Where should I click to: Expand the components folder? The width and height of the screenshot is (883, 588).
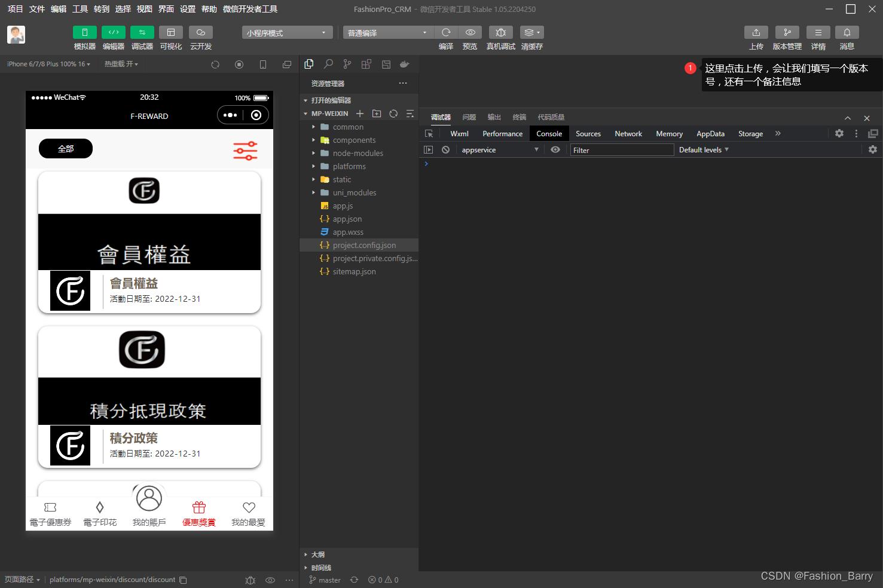pos(354,140)
